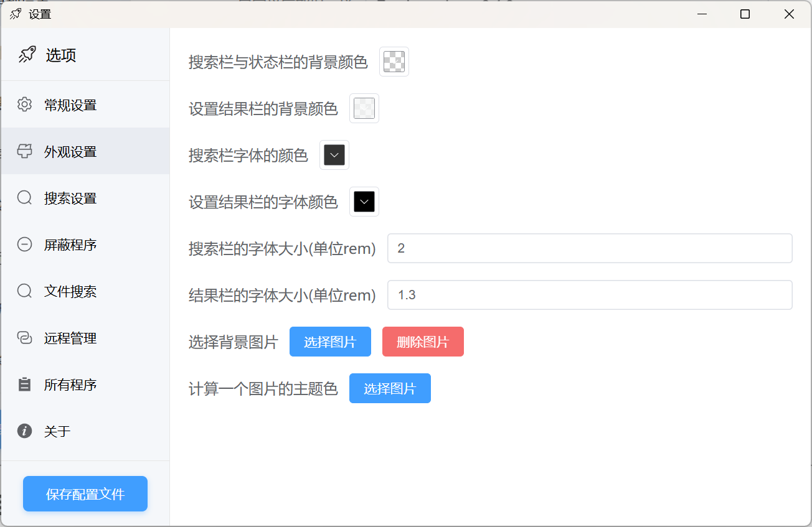Click the info icon beside 关于

point(24,431)
